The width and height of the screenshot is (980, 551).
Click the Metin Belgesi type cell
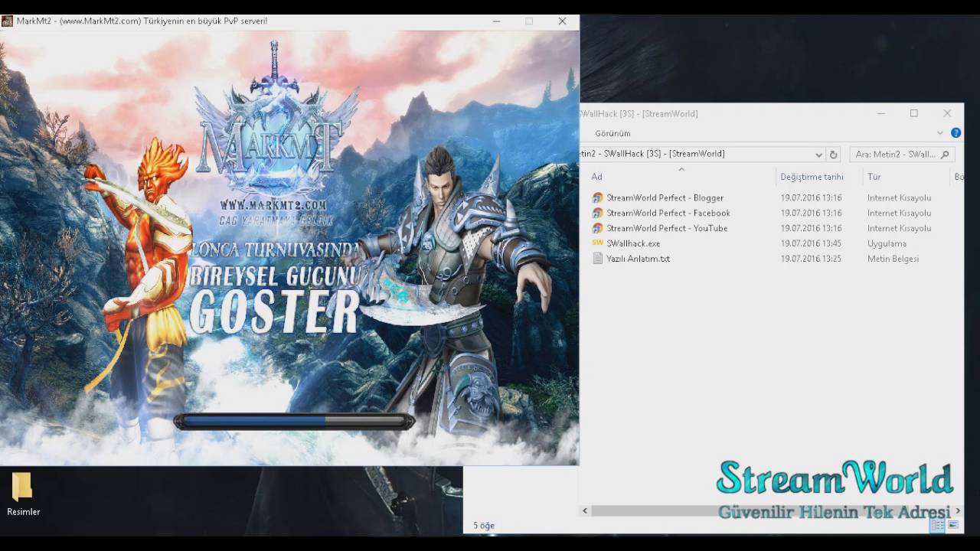(x=893, y=259)
